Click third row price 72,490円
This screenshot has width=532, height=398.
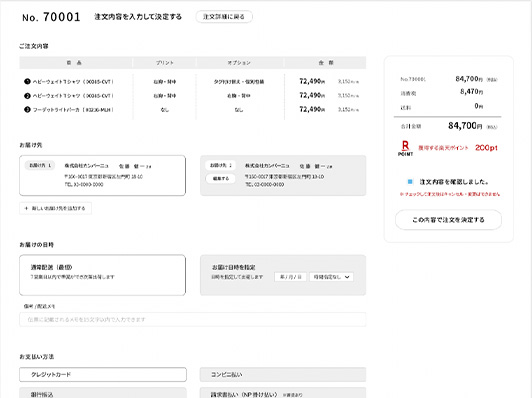pos(312,109)
